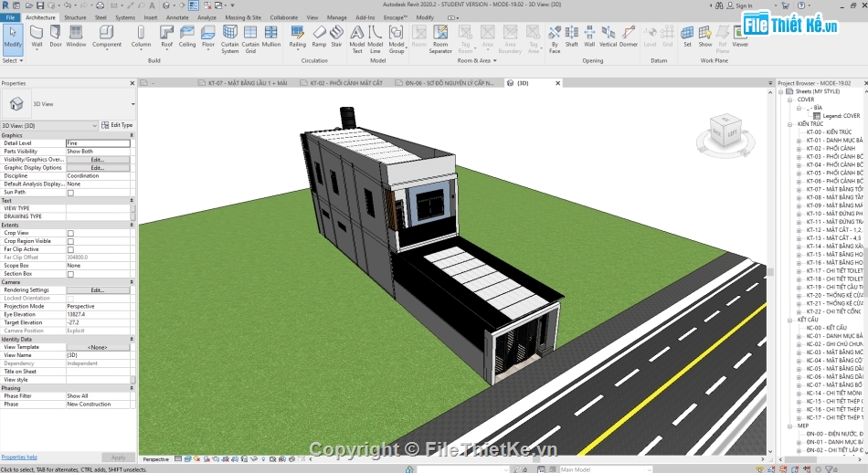This screenshot has width=868, height=473.
Task: Collapse the KIẾN TRÚC tree node
Action: pyautogui.click(x=790, y=124)
